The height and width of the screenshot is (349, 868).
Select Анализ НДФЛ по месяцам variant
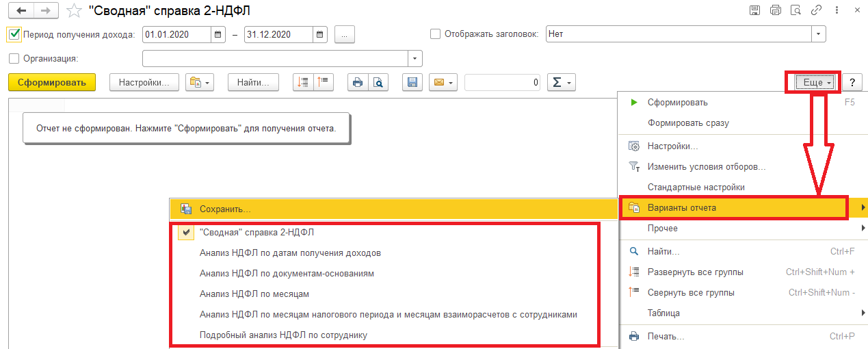pos(393,294)
